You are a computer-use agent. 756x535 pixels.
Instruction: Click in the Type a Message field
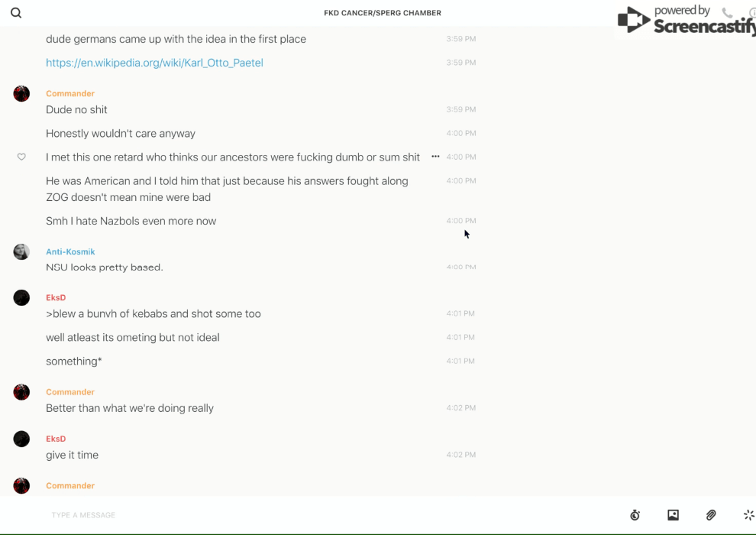[305, 515]
